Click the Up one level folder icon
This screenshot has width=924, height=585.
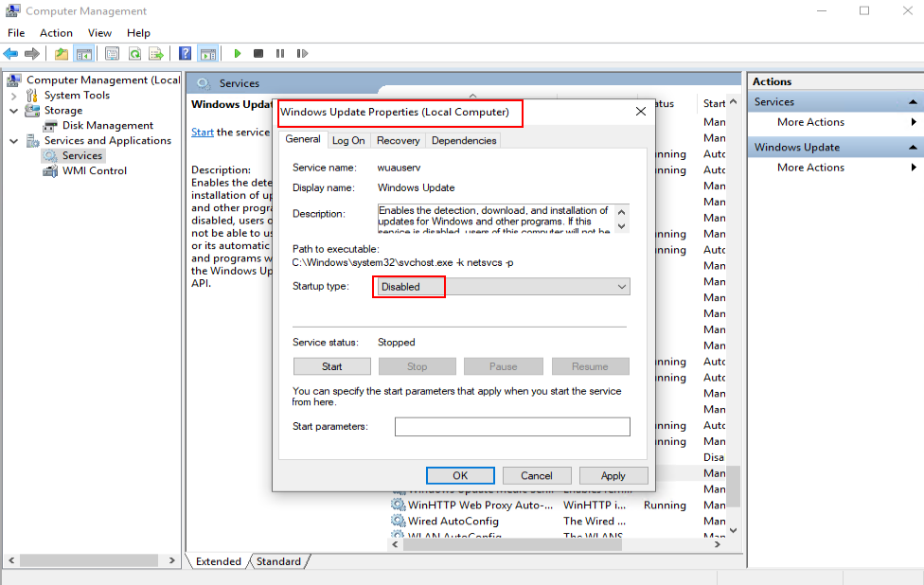click(62, 54)
